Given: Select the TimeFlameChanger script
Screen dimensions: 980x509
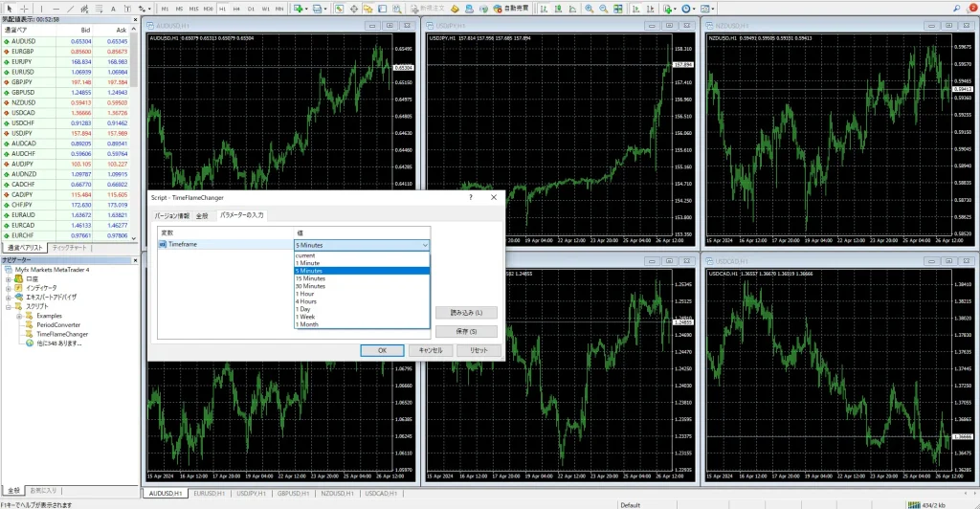Looking at the screenshot, I should pyautogui.click(x=62, y=334).
